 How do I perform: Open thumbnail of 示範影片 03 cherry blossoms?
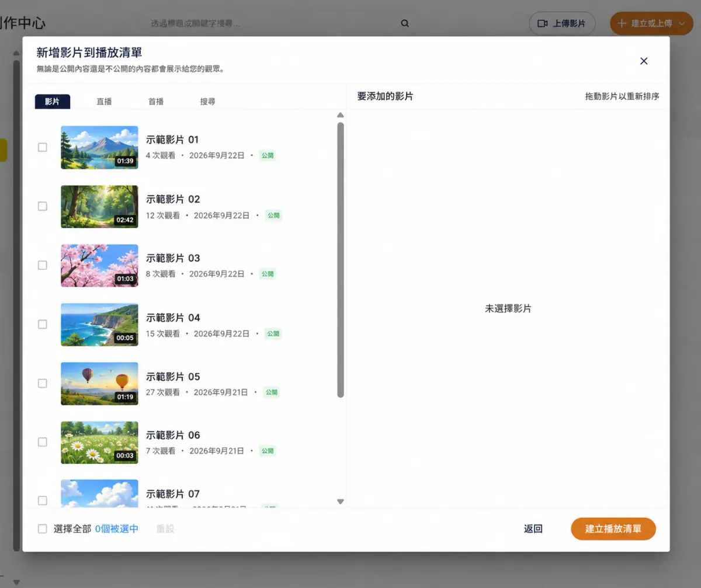(99, 265)
